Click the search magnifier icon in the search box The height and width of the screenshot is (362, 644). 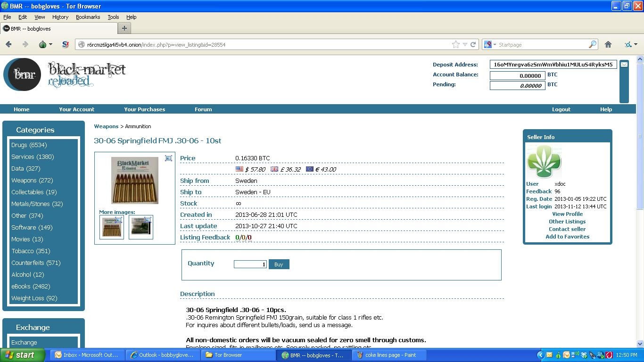[593, 44]
